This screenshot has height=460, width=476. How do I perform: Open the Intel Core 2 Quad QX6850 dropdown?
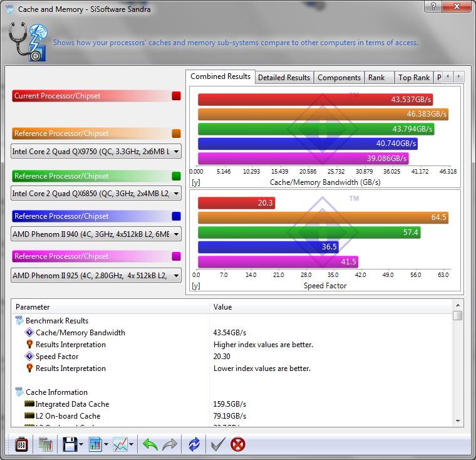pyautogui.click(x=96, y=193)
